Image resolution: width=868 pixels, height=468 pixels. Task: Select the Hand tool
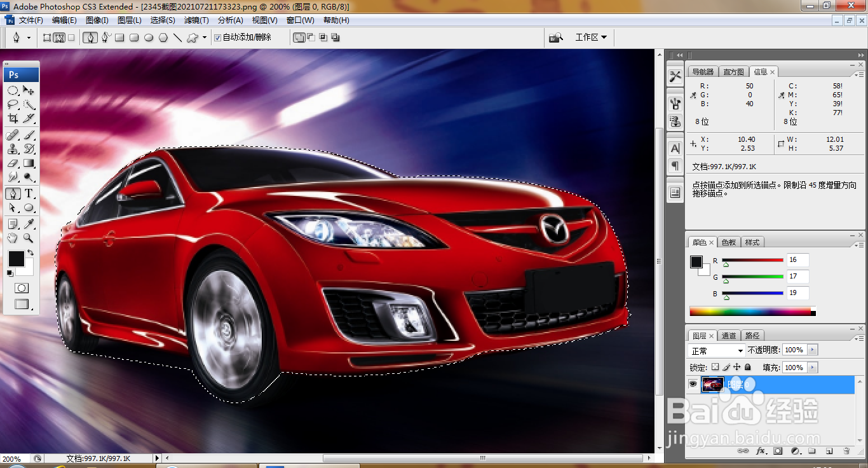[13, 238]
